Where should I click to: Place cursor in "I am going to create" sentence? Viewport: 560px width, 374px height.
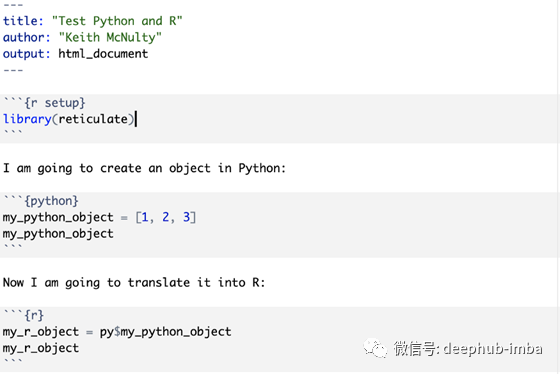[144, 168]
